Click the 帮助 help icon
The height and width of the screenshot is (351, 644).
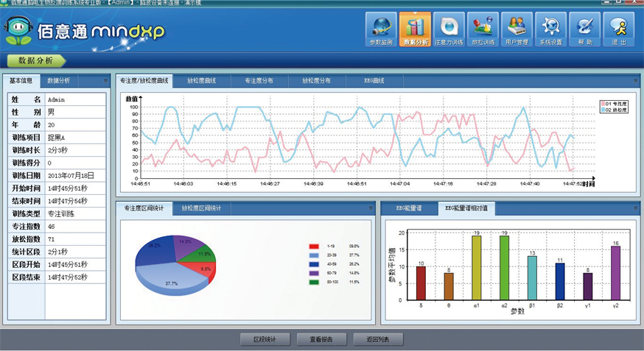pyautogui.click(x=584, y=29)
